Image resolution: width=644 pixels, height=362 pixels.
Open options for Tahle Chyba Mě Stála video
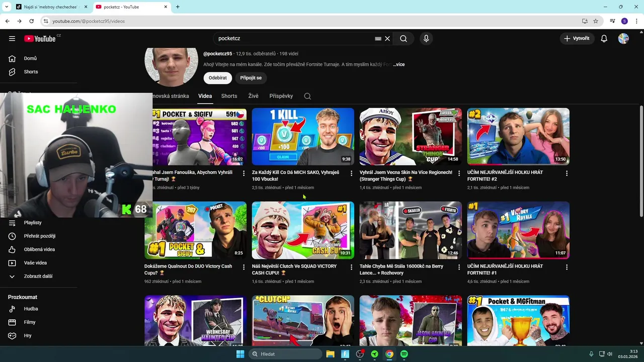[x=459, y=267]
